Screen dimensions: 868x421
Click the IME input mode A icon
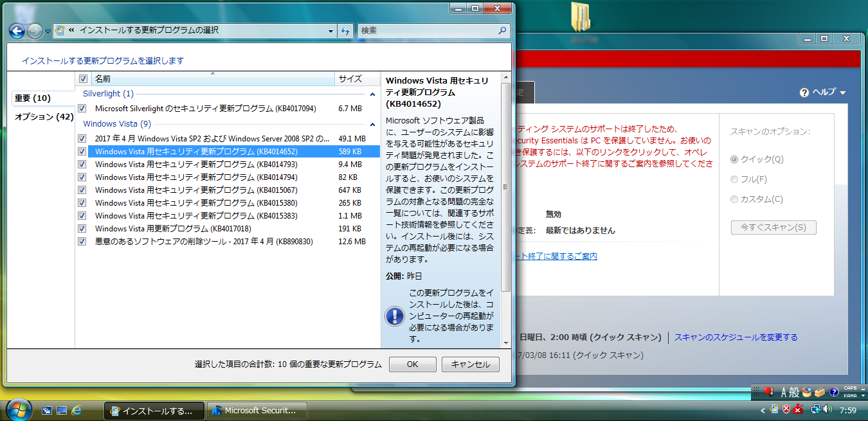784,392
